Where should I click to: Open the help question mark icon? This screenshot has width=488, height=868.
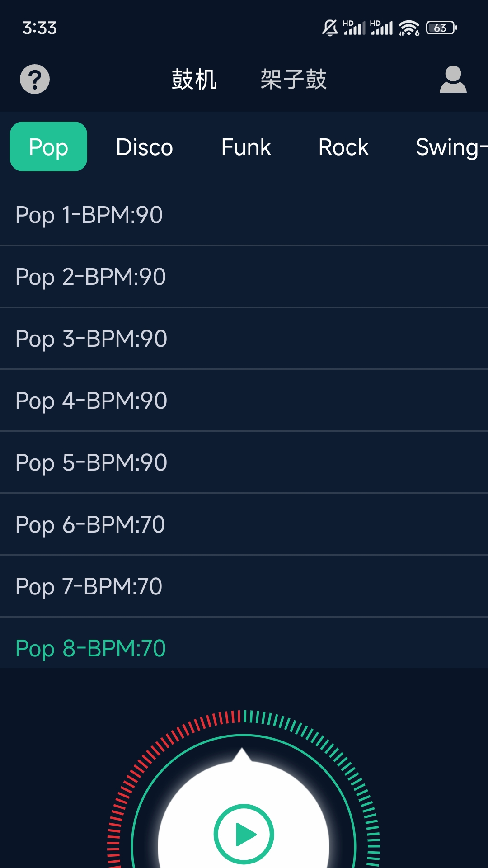coord(35,80)
